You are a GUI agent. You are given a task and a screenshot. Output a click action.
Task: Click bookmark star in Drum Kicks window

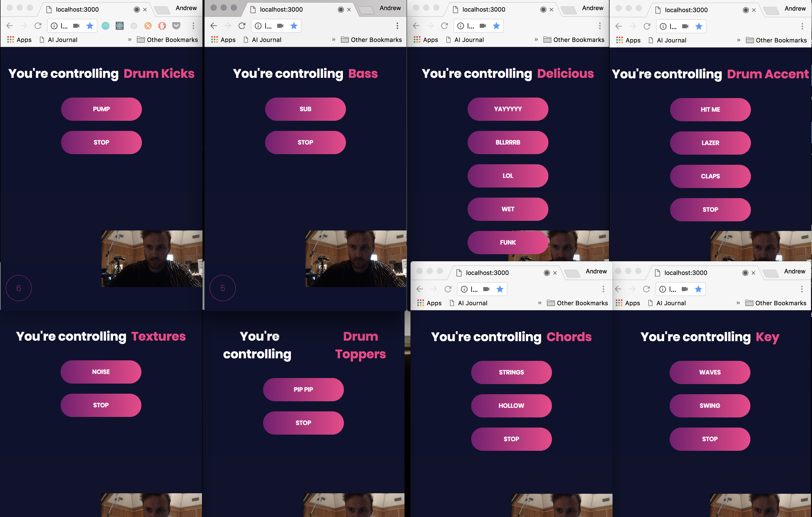90,26
